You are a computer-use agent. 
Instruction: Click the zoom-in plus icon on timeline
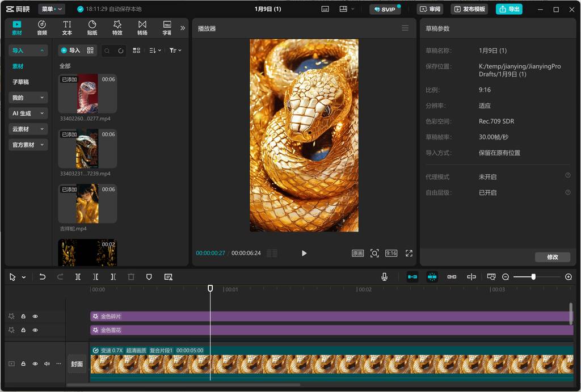click(x=569, y=277)
